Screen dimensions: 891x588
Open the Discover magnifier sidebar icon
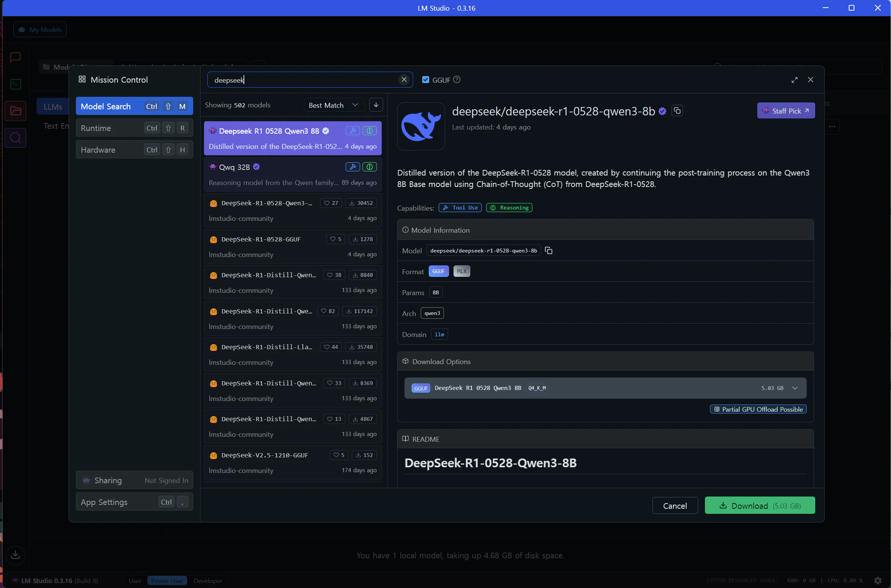[15, 138]
